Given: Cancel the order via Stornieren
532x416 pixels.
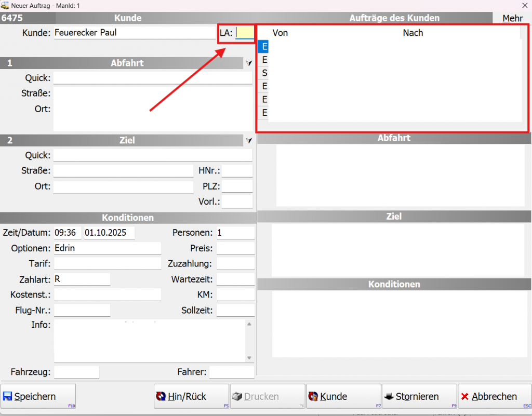Looking at the screenshot, I should point(419,397).
